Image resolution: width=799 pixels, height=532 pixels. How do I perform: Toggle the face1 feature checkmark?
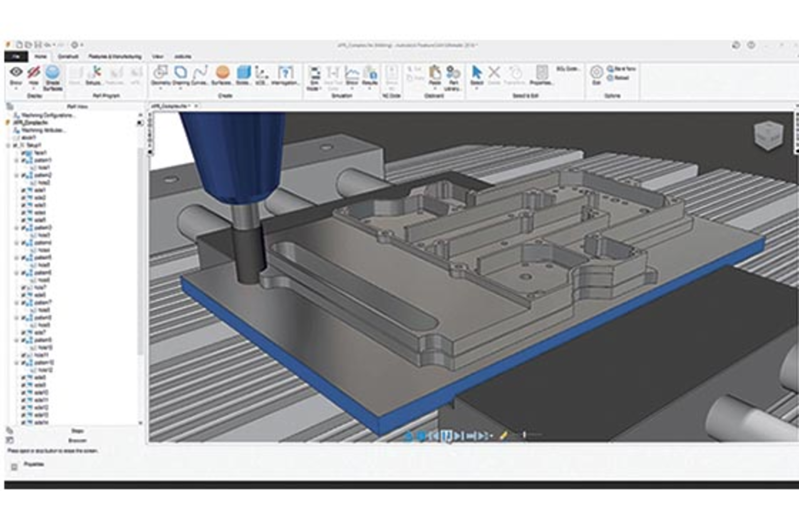tap(24, 153)
